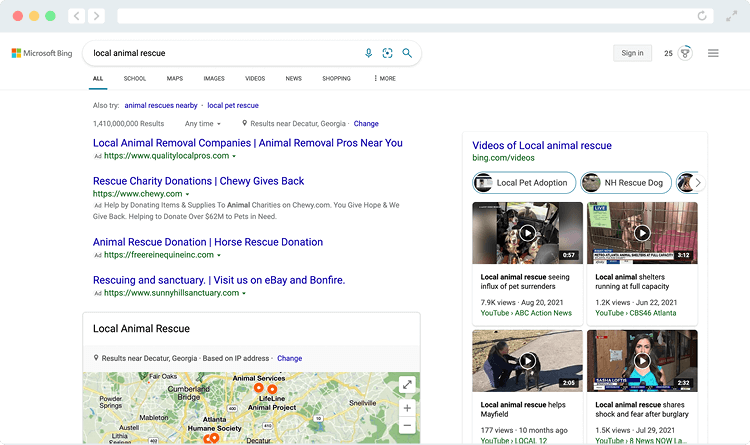Image resolution: width=750 pixels, height=445 pixels.
Task: Select the ALL tab
Action: 98,78
